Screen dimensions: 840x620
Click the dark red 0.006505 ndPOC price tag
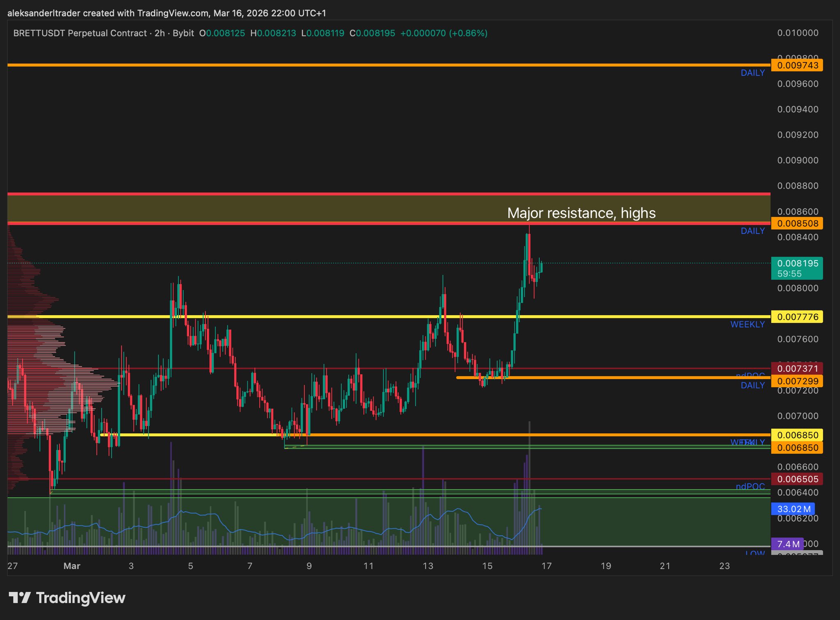[x=797, y=479]
